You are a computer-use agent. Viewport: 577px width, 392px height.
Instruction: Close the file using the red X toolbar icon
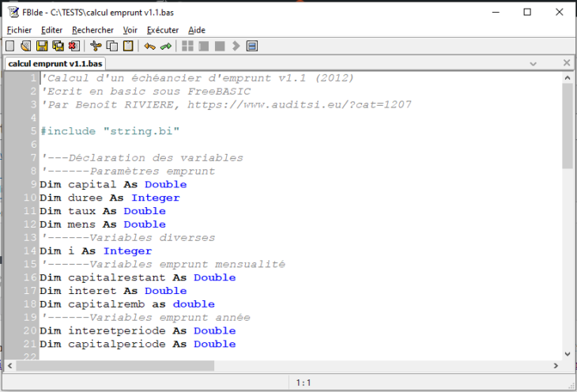[x=74, y=47]
